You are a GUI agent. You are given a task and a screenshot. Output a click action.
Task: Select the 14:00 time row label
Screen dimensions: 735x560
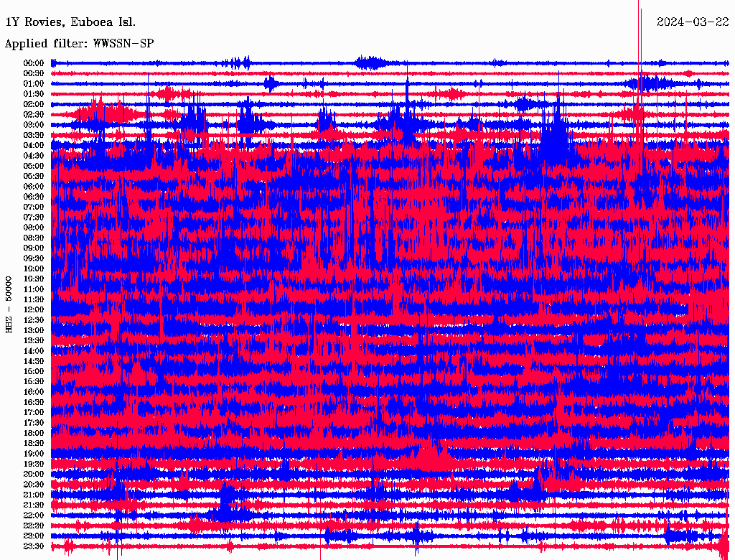(x=34, y=351)
